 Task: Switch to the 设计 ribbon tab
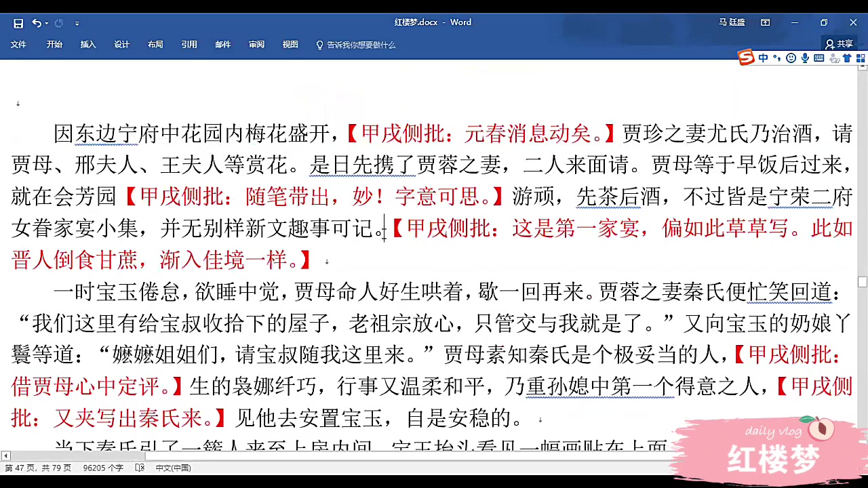coord(121,45)
